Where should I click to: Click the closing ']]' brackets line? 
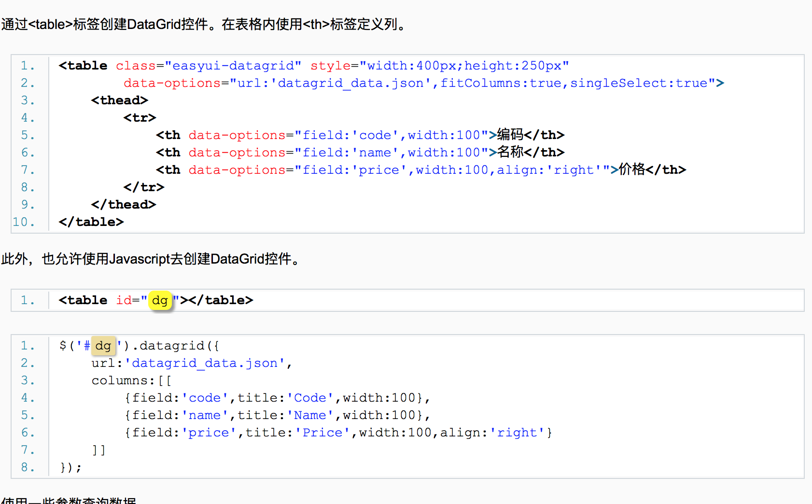tap(98, 450)
